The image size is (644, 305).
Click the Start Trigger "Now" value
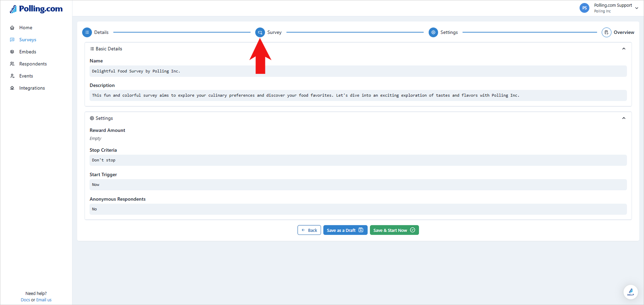pos(358,185)
